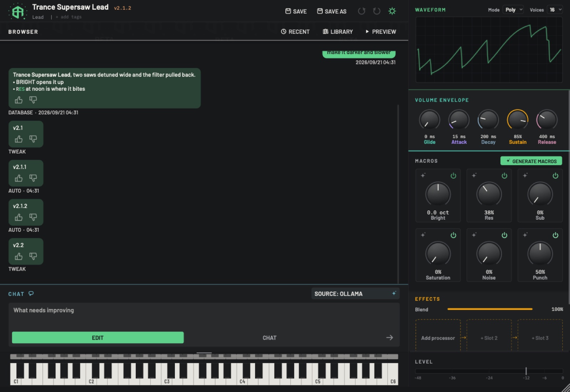The width and height of the screenshot is (570, 392).
Task: Select the CHAT mode tab
Action: 269,338
